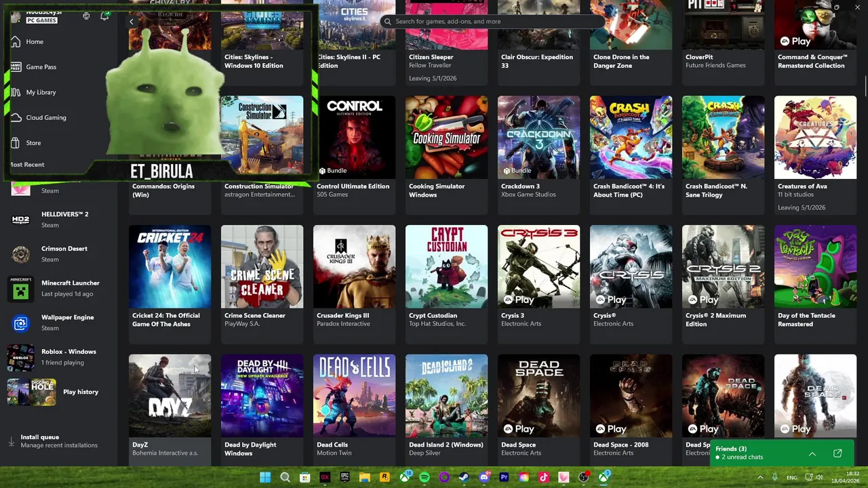Open Microsoft Store taskbar icon
This screenshot has width=868, height=488.
pos(305,478)
